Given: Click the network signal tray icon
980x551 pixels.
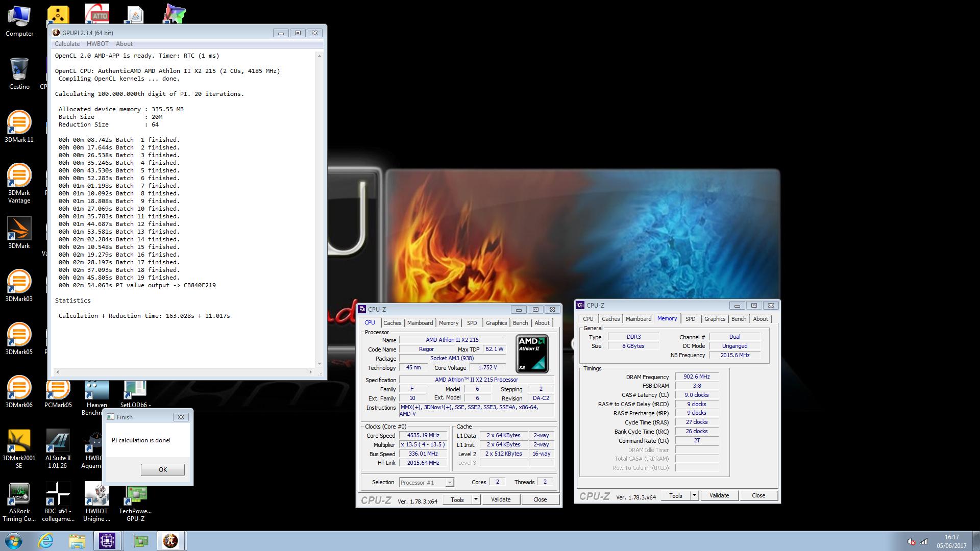Looking at the screenshot, I should (924, 542).
